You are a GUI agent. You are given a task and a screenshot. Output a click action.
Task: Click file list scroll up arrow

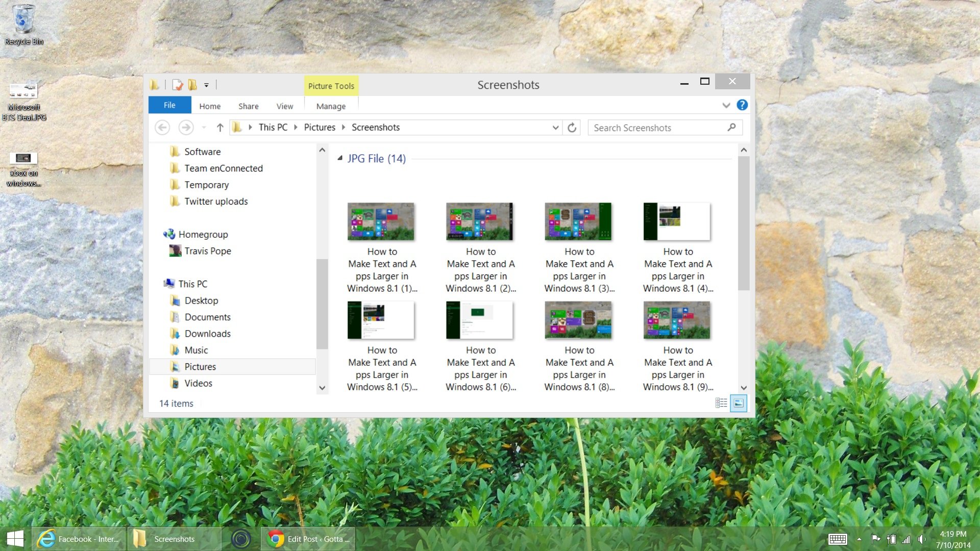tap(744, 150)
